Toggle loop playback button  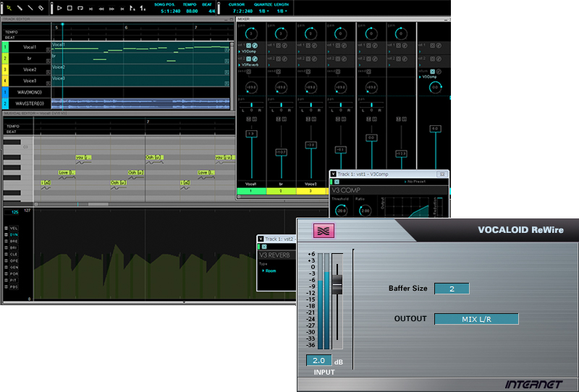[79, 8]
